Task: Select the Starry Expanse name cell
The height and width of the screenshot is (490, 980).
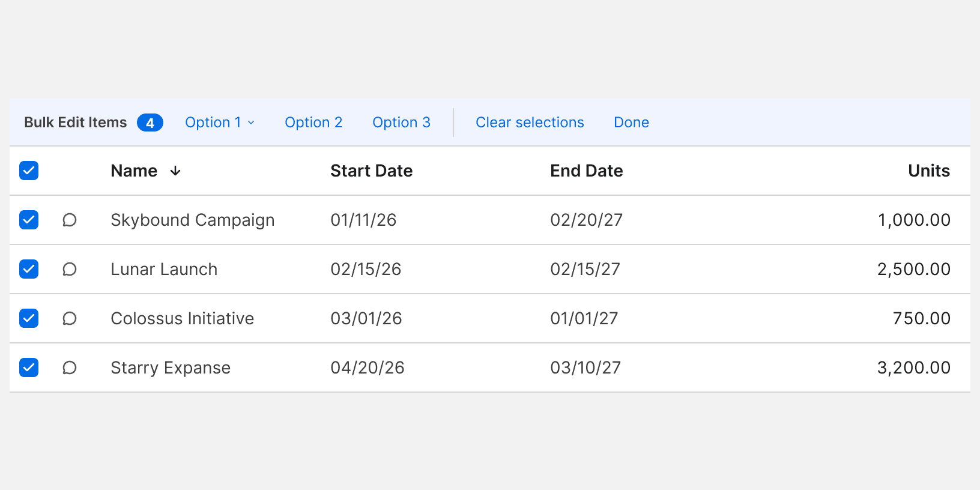Action: tap(171, 367)
